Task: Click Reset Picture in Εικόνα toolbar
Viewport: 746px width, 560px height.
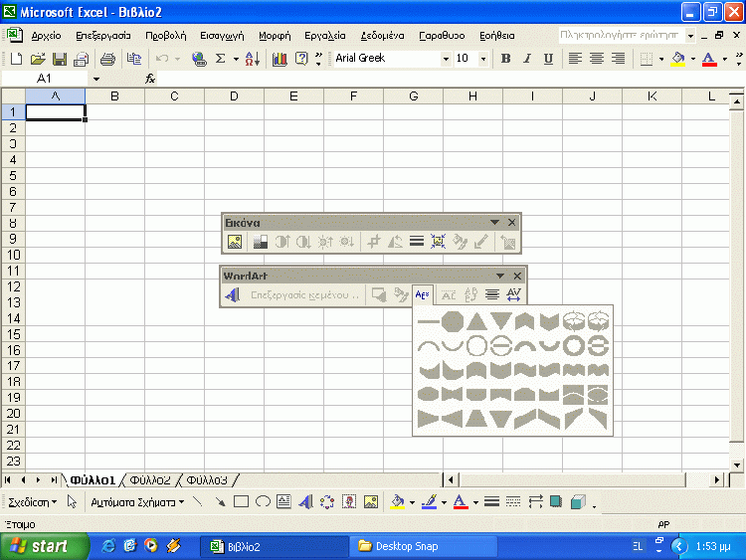Action: coord(508,242)
